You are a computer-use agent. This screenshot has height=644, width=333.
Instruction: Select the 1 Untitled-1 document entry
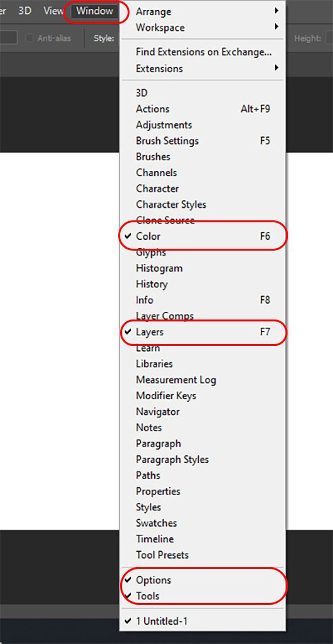pyautogui.click(x=202, y=621)
